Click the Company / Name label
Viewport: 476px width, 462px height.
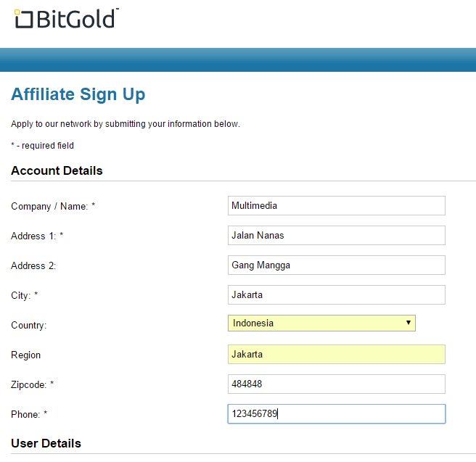(x=53, y=207)
